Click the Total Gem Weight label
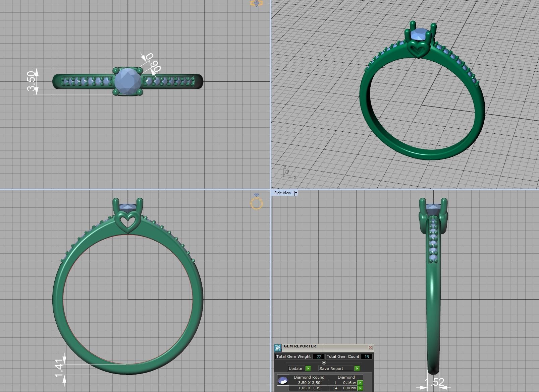The height and width of the screenshot is (392, 539). (293, 356)
